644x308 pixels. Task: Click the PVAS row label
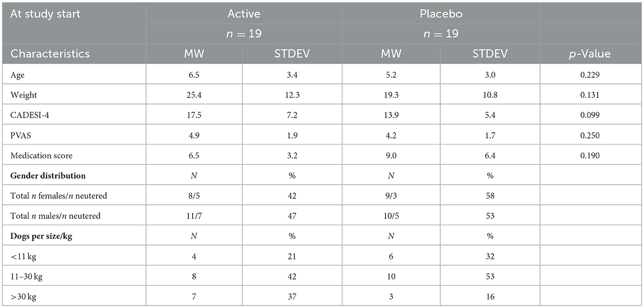[20, 135]
